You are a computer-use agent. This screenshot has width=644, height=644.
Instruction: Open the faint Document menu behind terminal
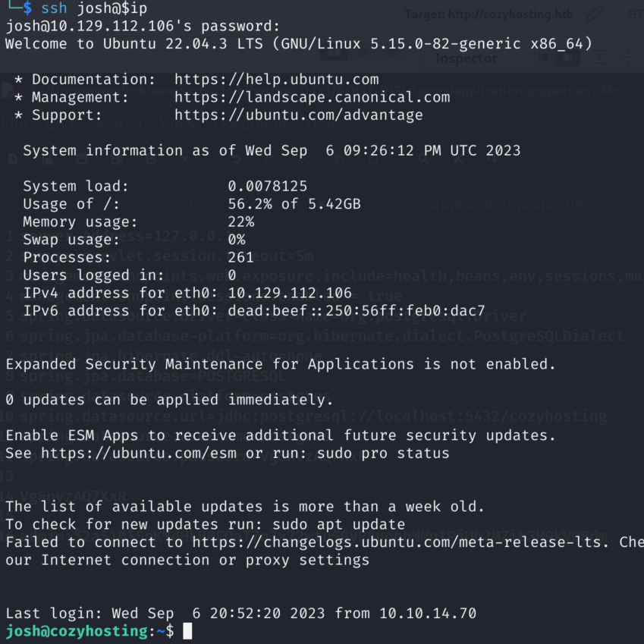pos(251,123)
